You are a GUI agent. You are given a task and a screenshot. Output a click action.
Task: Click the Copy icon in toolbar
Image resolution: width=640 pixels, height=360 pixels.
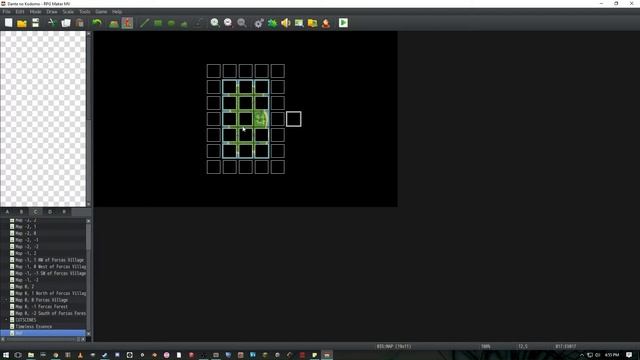point(66,23)
